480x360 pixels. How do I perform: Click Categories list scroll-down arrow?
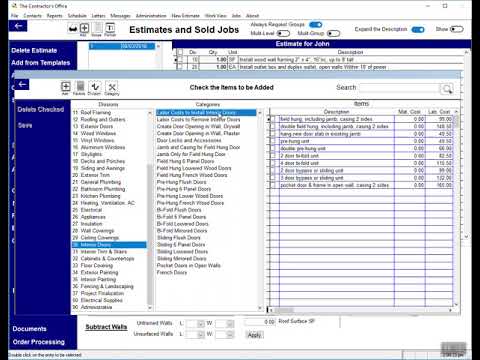point(260,308)
